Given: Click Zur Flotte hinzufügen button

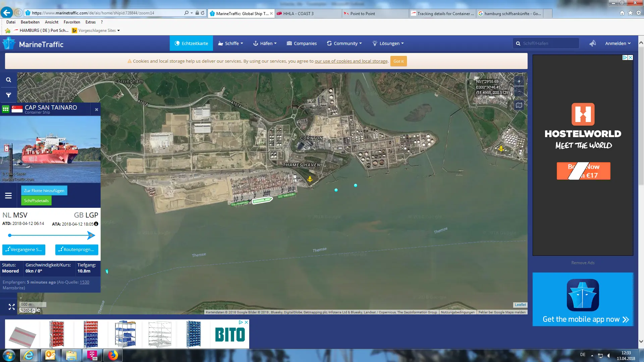Looking at the screenshot, I should [x=44, y=190].
